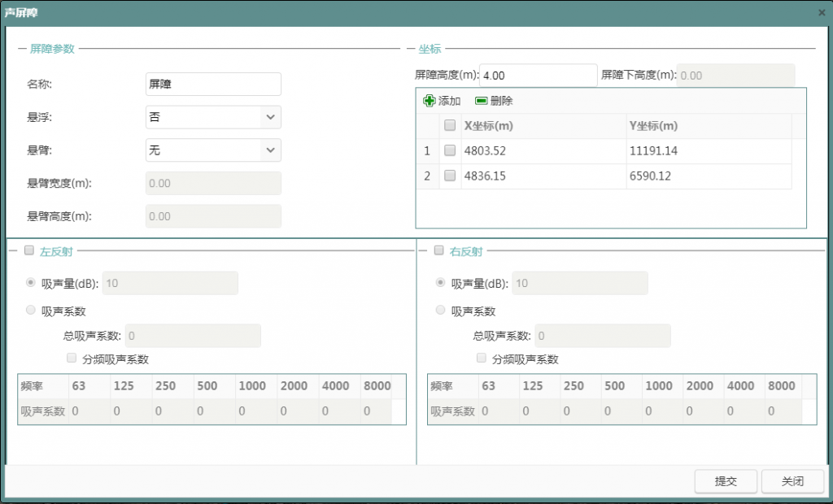Enable the 左反射 checkbox
The image size is (833, 504).
29,250
